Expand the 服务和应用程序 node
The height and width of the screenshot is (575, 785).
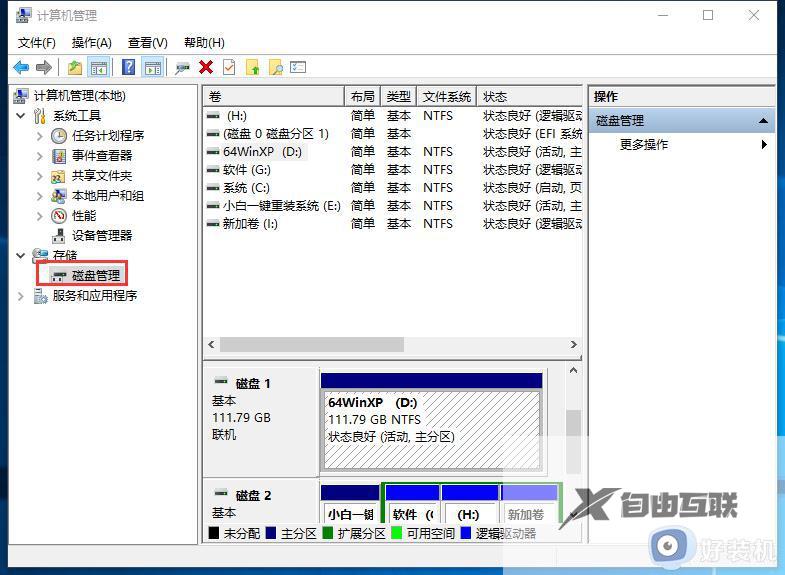(x=21, y=296)
